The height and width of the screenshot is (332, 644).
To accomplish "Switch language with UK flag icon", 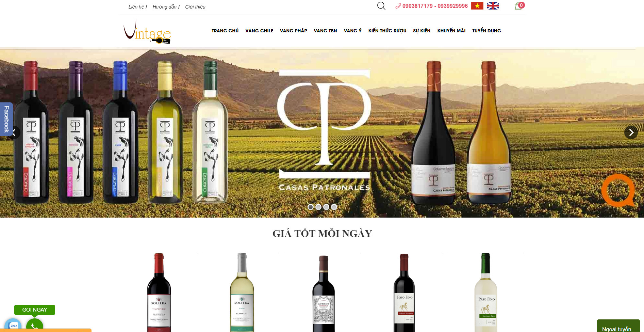I will (x=493, y=6).
